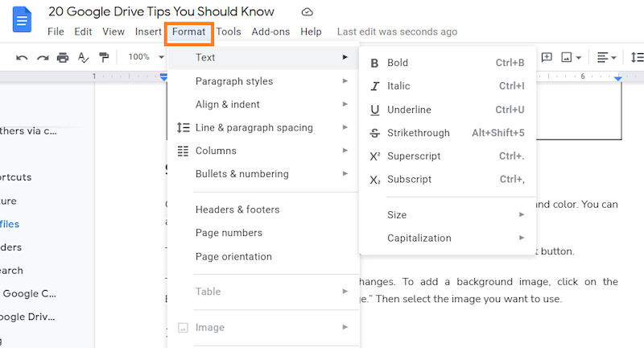This screenshot has width=644, height=348.
Task: Click the 'earch' outline entry
Action: pyautogui.click(x=11, y=271)
